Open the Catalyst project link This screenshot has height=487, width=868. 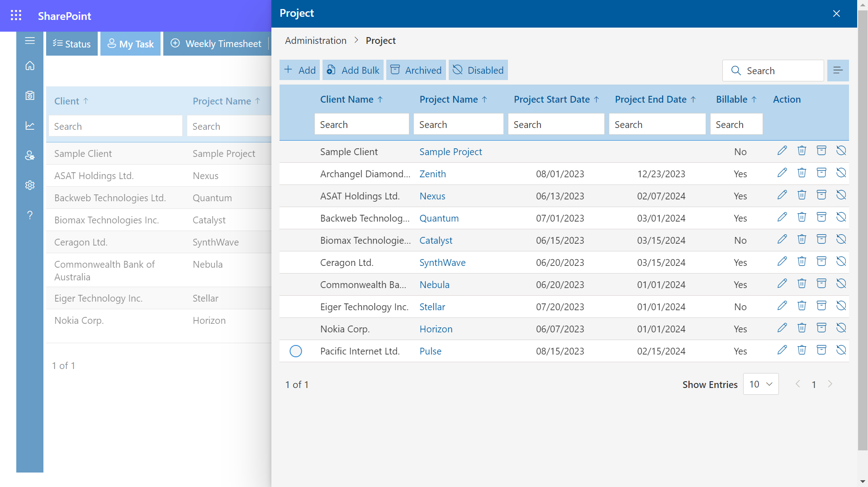pyautogui.click(x=436, y=241)
